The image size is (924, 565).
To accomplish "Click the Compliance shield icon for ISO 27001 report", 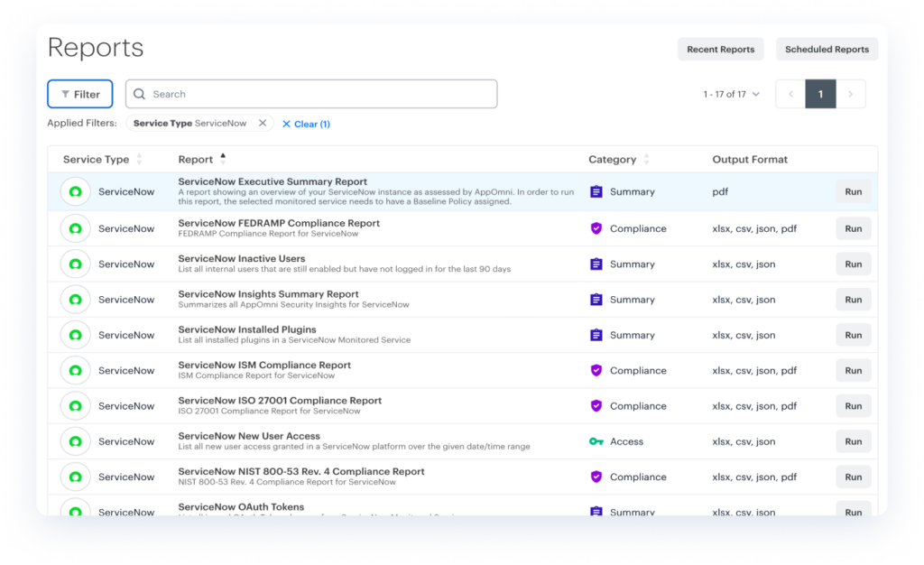I will [x=596, y=406].
